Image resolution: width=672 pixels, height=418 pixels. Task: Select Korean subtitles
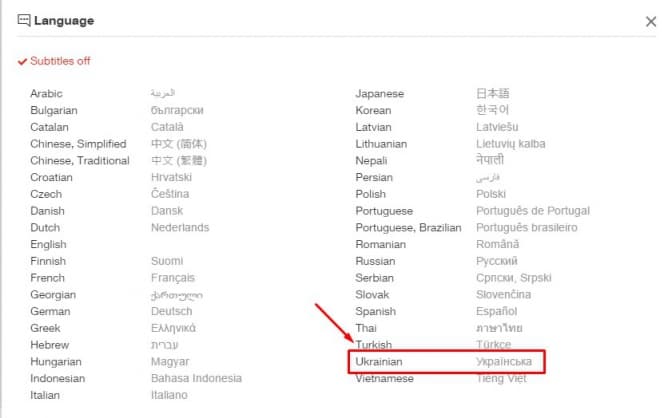[373, 110]
